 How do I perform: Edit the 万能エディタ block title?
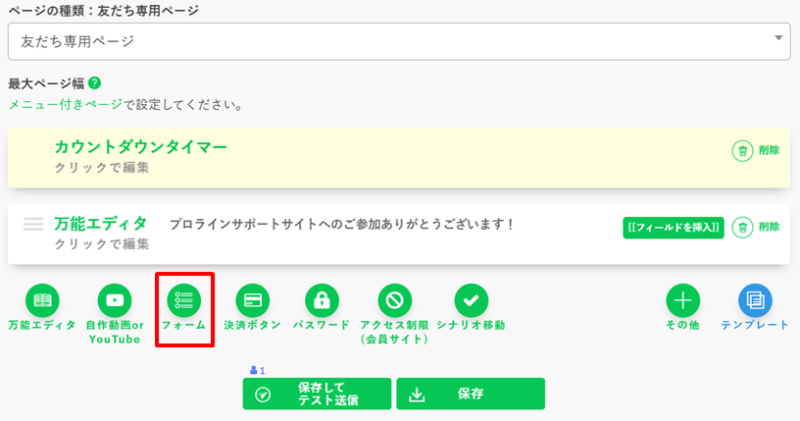100,224
